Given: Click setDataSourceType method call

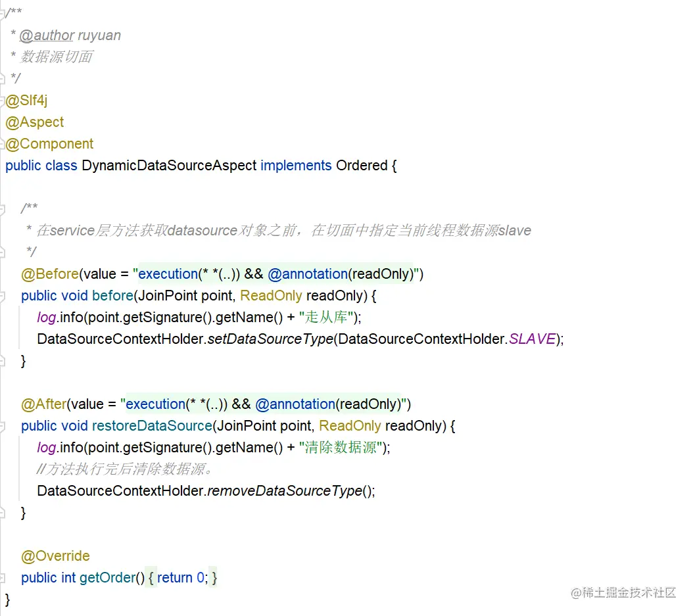Looking at the screenshot, I should pyautogui.click(x=270, y=339).
